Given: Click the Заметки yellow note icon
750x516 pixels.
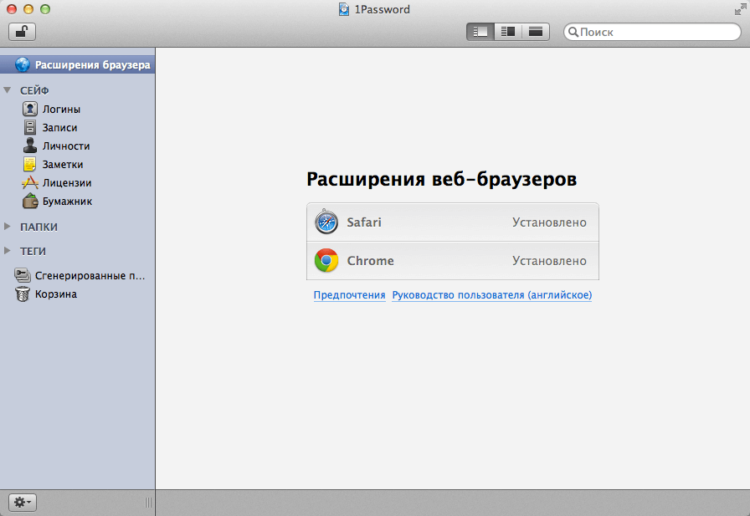Looking at the screenshot, I should (30, 164).
